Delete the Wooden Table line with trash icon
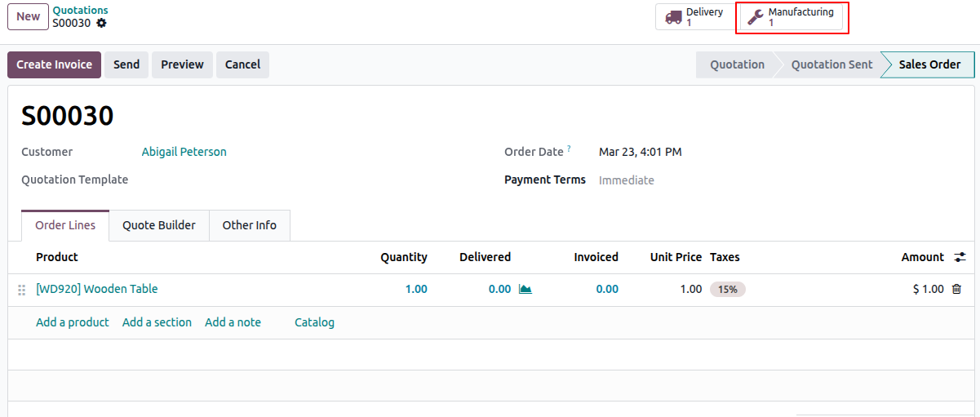Screen dimensions: 980x417 [956, 289]
